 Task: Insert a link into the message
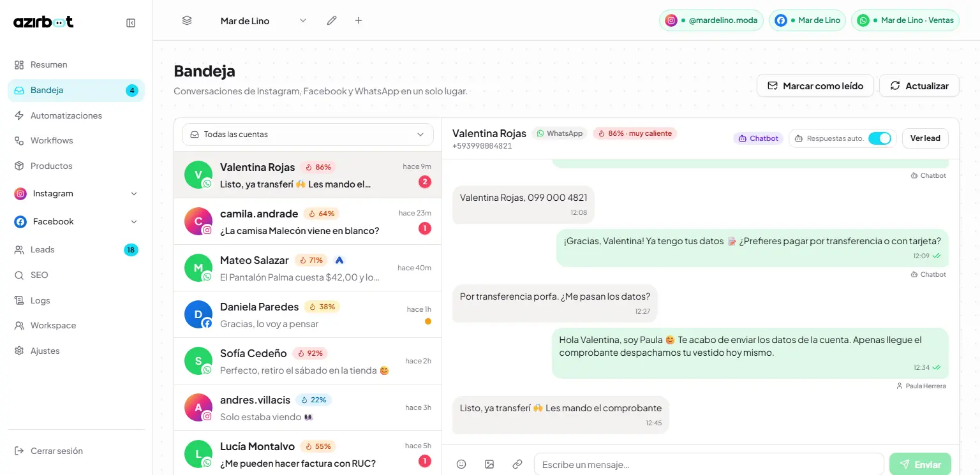point(517,464)
